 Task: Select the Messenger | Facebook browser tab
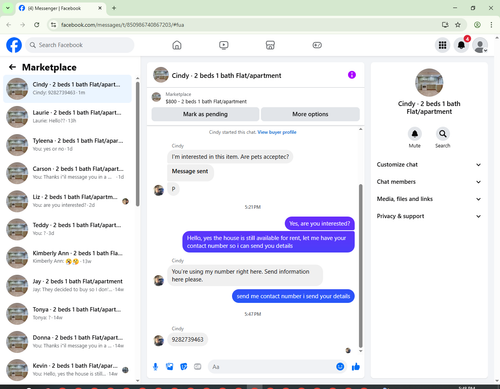pyautogui.click(x=61, y=8)
